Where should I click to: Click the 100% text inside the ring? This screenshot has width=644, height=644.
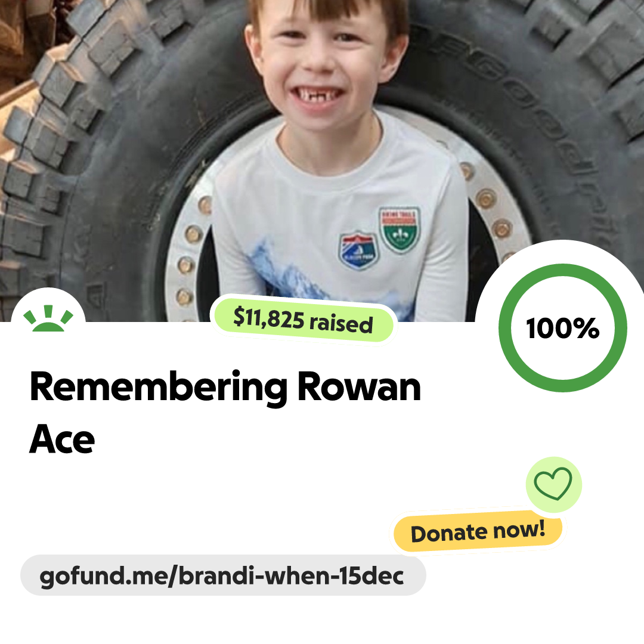coord(563,328)
